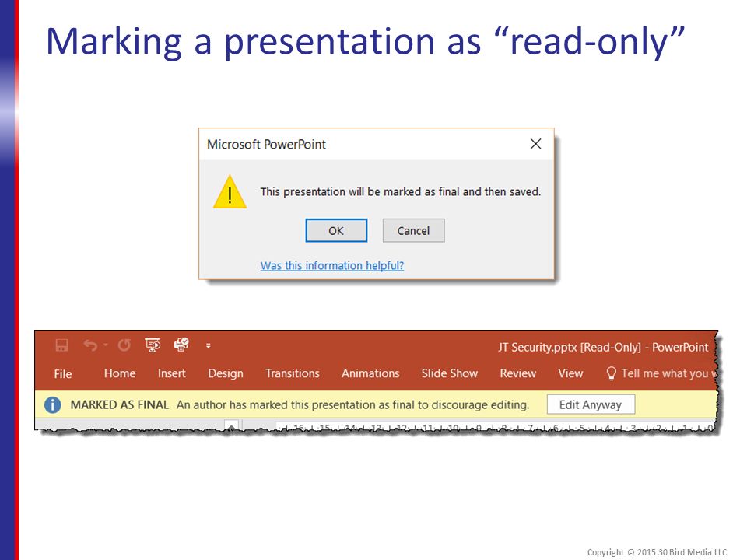Click Cancel in the PowerPoint dialog
The width and height of the screenshot is (747, 560).
413,230
